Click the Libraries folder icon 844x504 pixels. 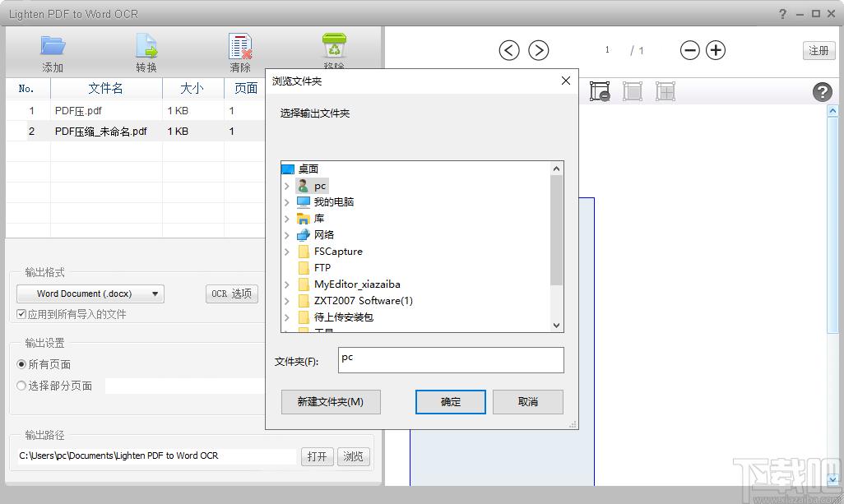point(304,219)
